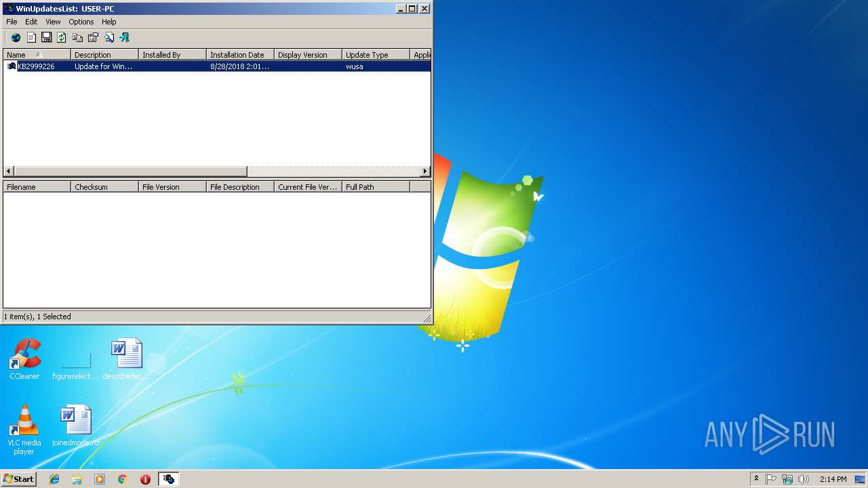Maximize the WinUpdatesList window
Screen dimensions: 868x488
click(x=412, y=9)
